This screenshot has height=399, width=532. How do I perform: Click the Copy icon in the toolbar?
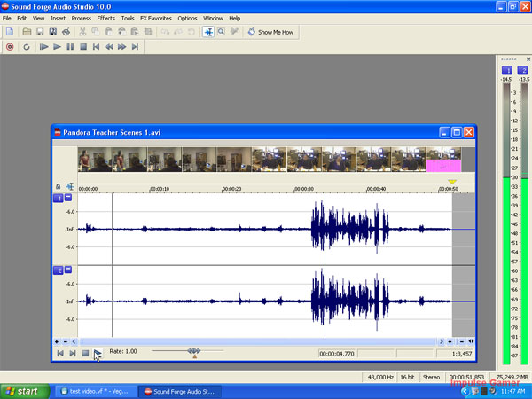96,32
